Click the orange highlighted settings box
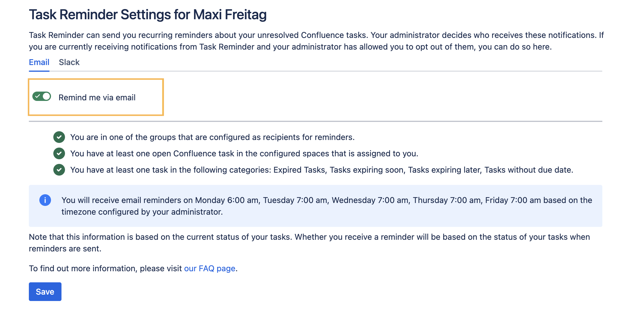Screen dimensions: 644x315 tap(96, 97)
